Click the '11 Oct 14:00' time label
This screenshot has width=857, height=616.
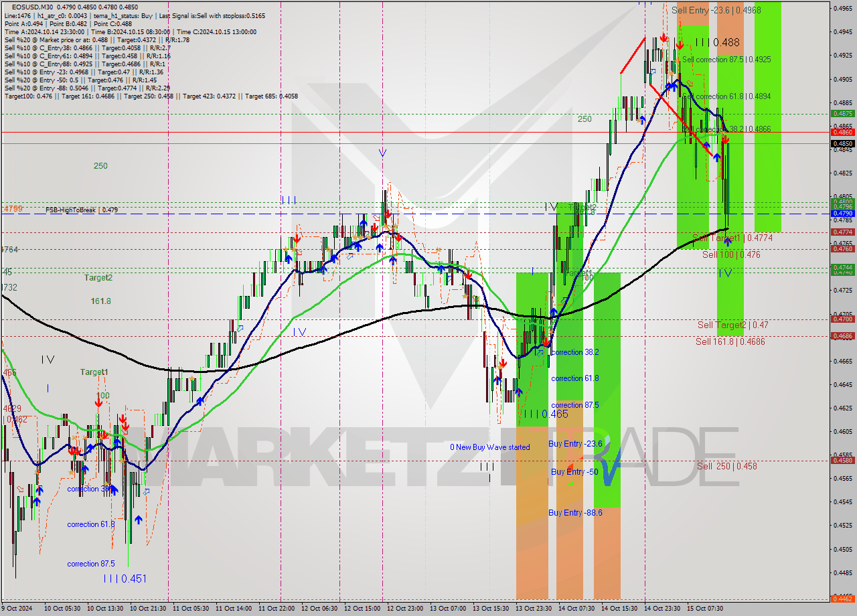[x=234, y=609]
